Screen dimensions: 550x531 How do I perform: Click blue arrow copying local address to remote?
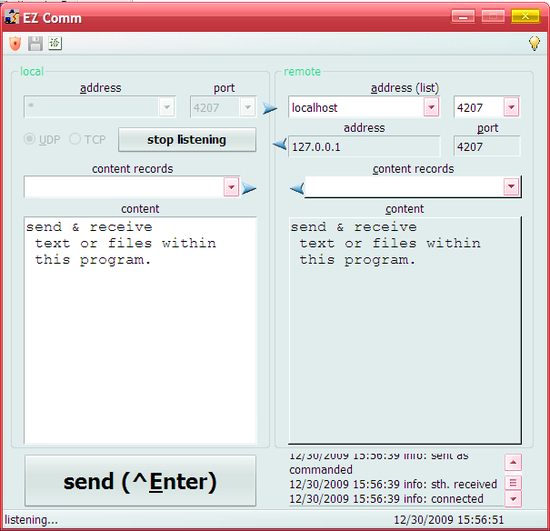(269, 108)
